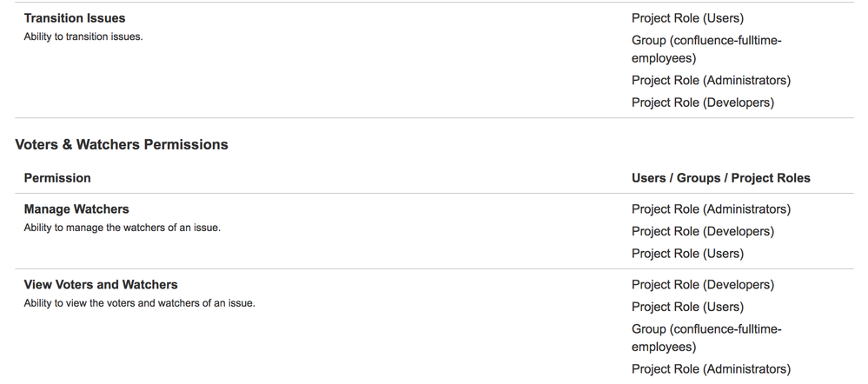This screenshot has height=384, width=868.
Task: Click Group (confluence-fulltime-employees) in the Transition Issues row
Action: pos(706,50)
